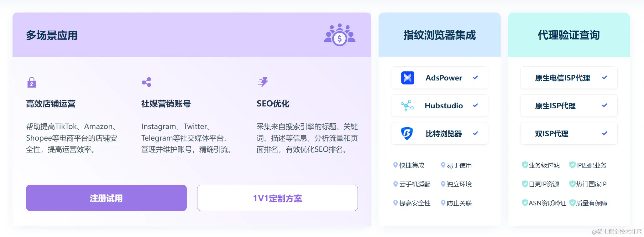Select the 比特浏览器 label
The height and width of the screenshot is (237, 644).
click(444, 134)
